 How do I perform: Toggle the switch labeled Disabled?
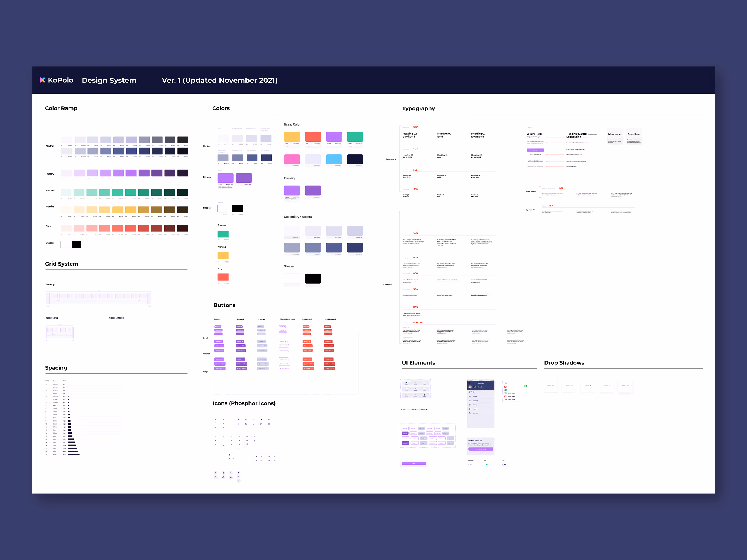pyautogui.click(x=470, y=464)
